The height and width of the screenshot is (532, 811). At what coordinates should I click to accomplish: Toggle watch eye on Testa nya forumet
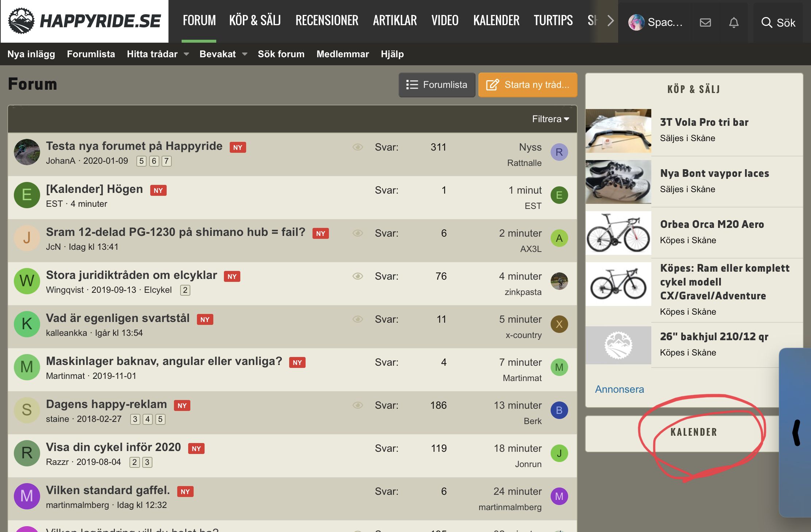pyautogui.click(x=358, y=147)
